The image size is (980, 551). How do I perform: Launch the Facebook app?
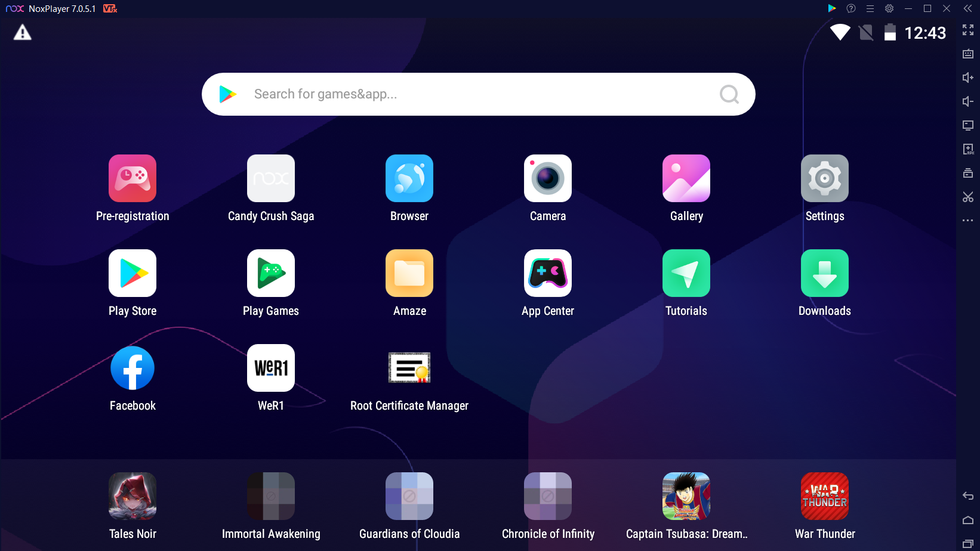coord(132,368)
